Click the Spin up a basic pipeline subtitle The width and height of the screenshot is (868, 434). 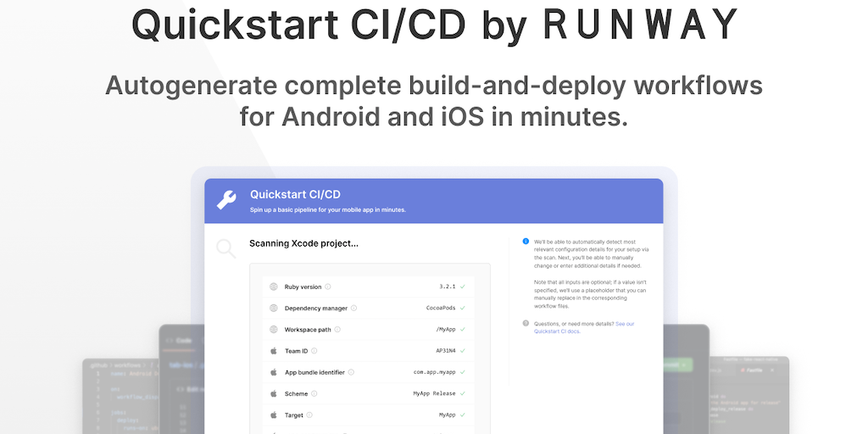pos(328,210)
